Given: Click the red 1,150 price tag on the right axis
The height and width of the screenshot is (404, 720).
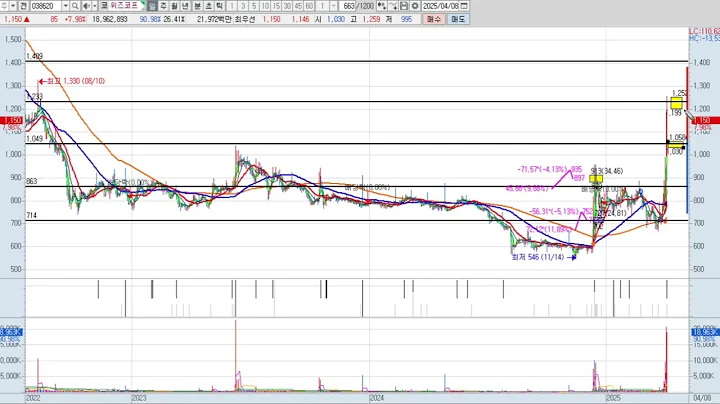Looking at the screenshot, I should [706, 120].
